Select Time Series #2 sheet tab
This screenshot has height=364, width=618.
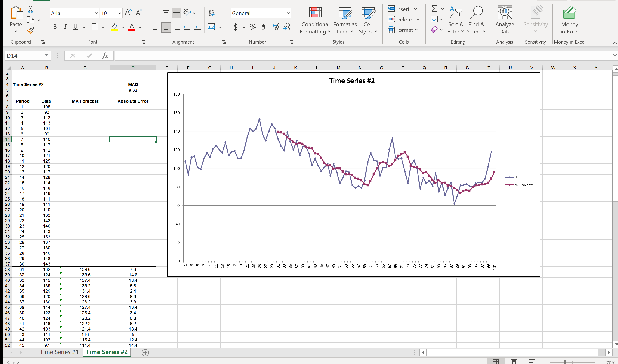click(107, 352)
